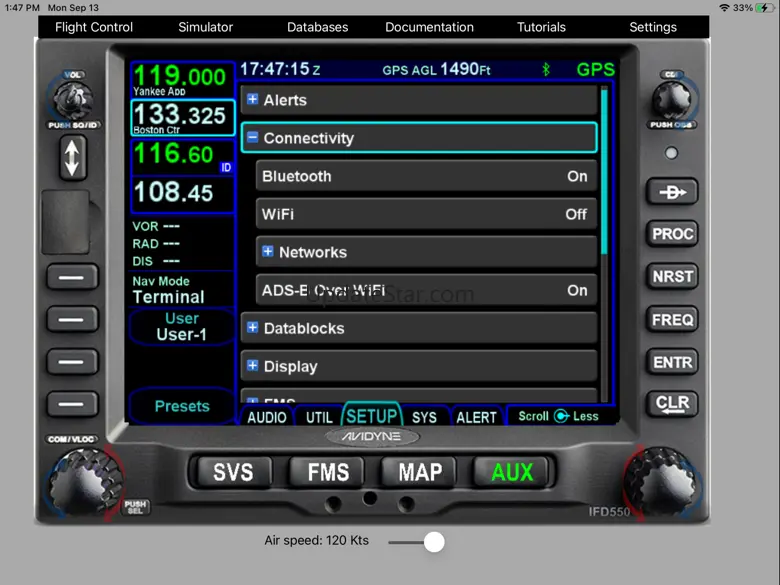This screenshot has height=585, width=780.
Task: Switch to the SYS tab
Action: pos(424,417)
